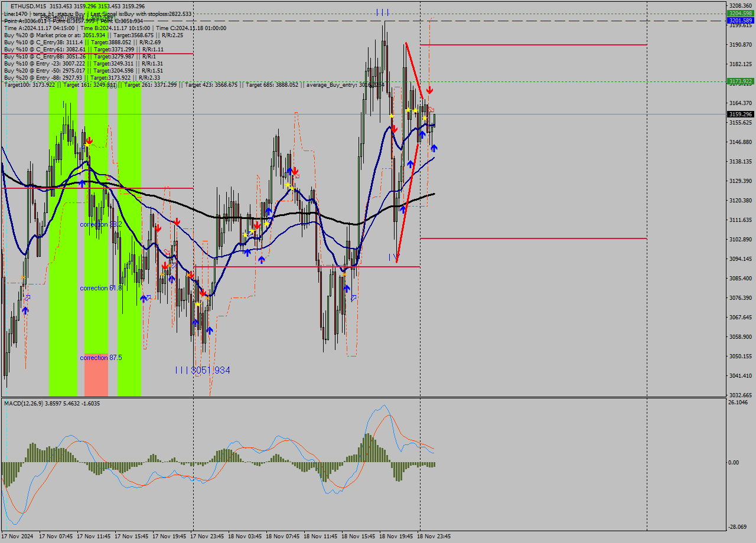
Task: Click the '18 Nov 03:45' time axis label
Action: 245,537
